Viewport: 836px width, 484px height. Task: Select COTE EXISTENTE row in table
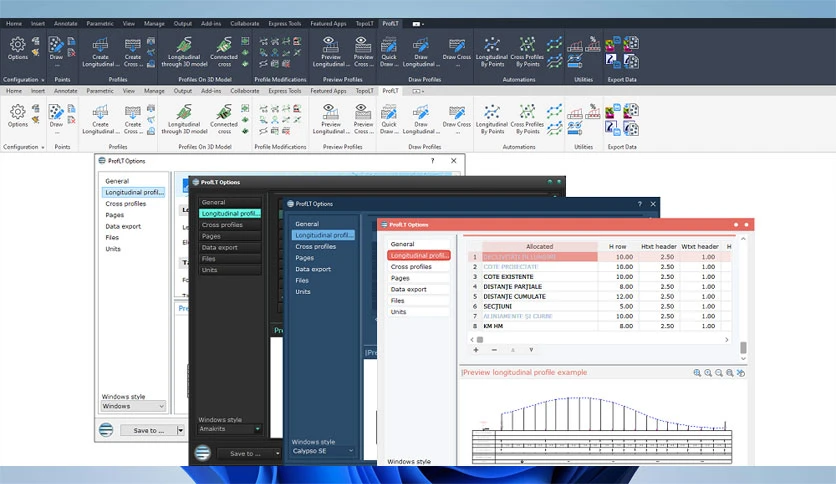tap(599, 277)
